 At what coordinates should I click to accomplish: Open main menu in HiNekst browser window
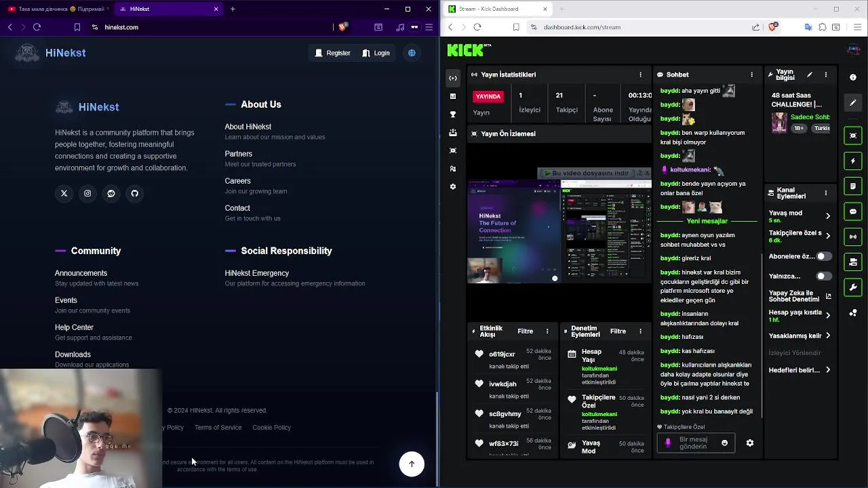tap(429, 27)
